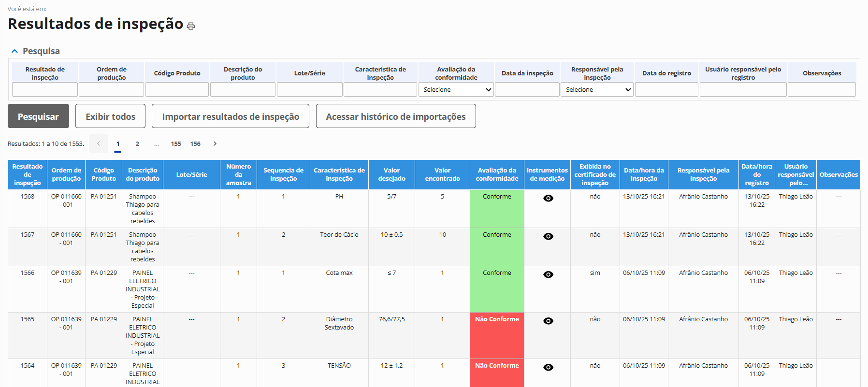The width and height of the screenshot is (868, 387).
Task: Click the Pesquisar button
Action: point(38,116)
